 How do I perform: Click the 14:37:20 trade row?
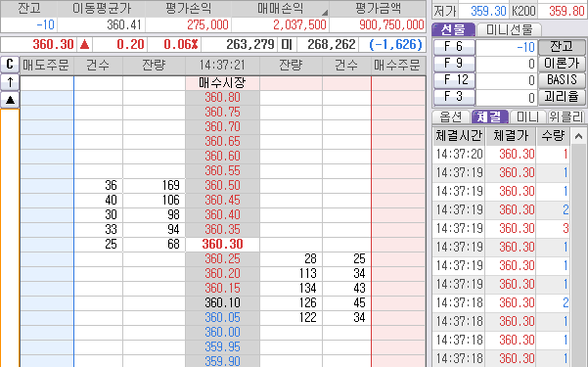click(x=501, y=155)
